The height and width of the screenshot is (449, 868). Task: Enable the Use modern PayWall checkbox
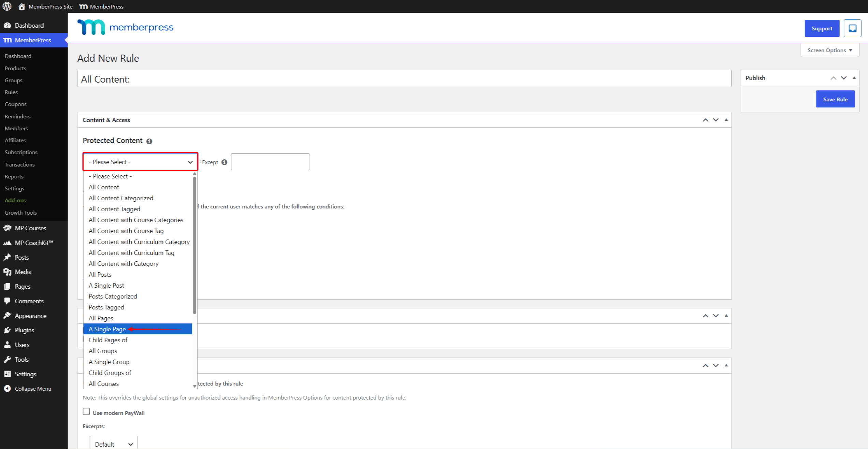tap(86, 412)
